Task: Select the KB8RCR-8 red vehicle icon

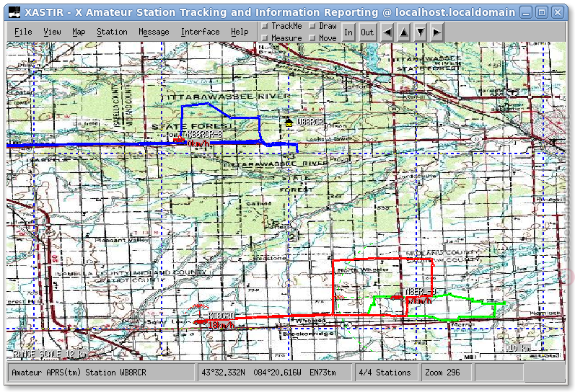Action: pos(179,139)
